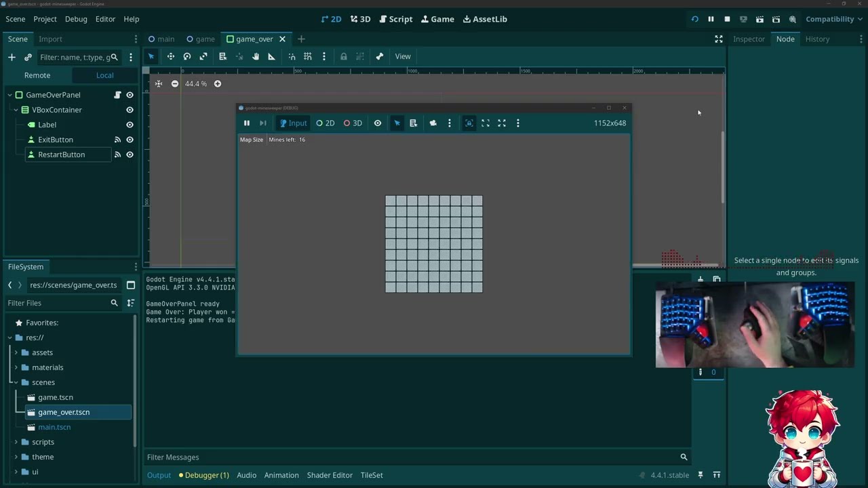The width and height of the screenshot is (868, 488).
Task: Toggle smart snapping in editor toolbar
Action: [x=292, y=56]
